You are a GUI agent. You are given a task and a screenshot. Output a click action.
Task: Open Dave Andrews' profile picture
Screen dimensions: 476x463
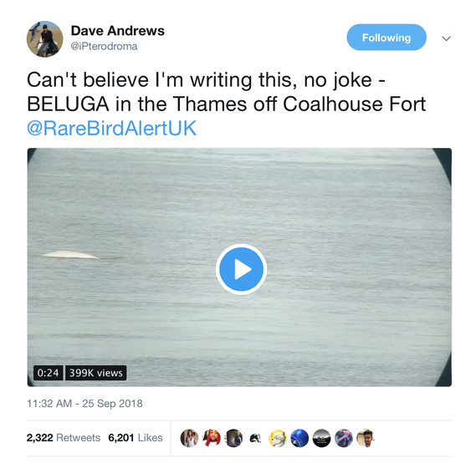coord(45,38)
